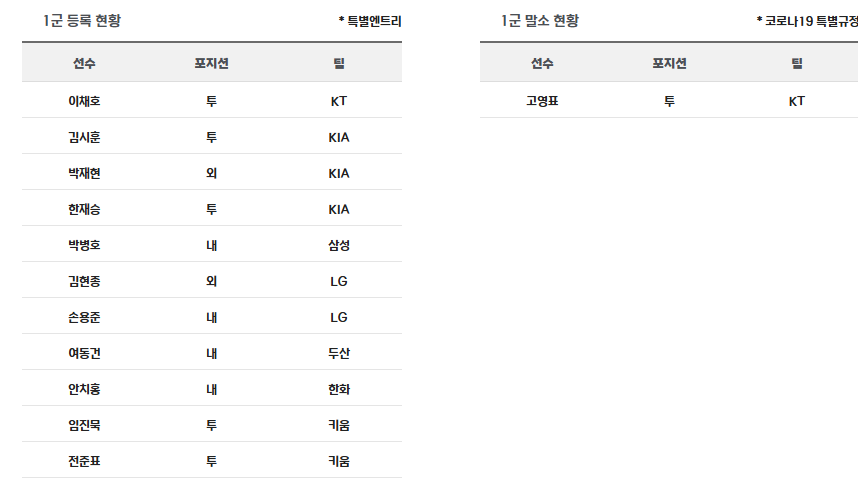Click player name 전준표
The height and width of the screenshot is (500, 858).
point(84,461)
